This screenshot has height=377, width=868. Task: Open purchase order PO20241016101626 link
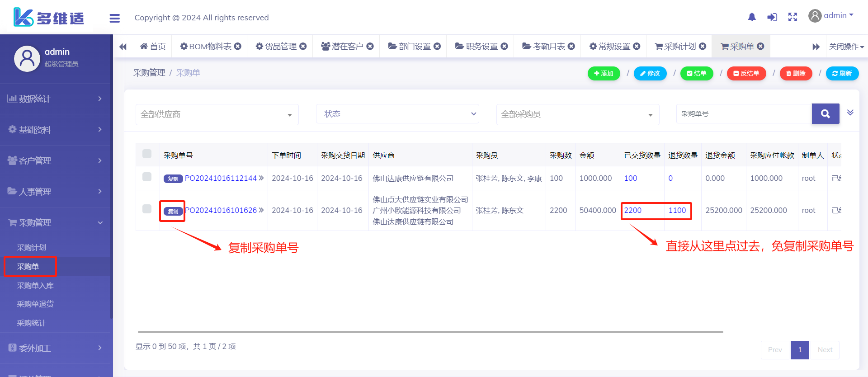point(221,210)
